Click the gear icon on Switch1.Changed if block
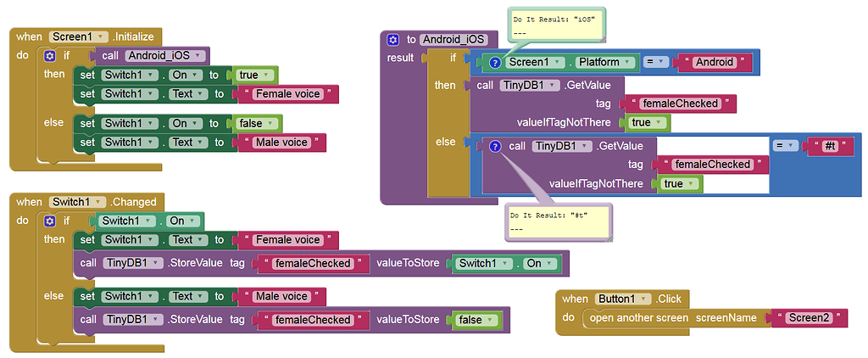Screen dimensions: 868x358 pyautogui.click(x=49, y=221)
